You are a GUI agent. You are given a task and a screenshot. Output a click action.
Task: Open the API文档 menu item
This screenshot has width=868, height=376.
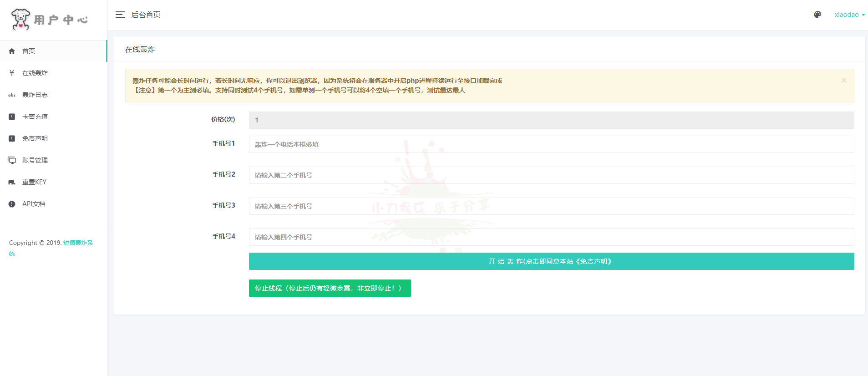[34, 204]
